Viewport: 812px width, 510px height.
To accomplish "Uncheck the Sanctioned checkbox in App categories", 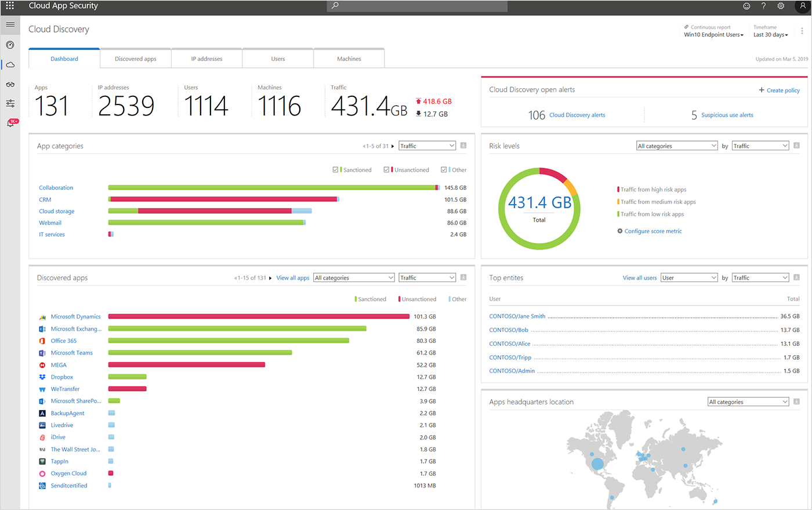I will (x=335, y=169).
